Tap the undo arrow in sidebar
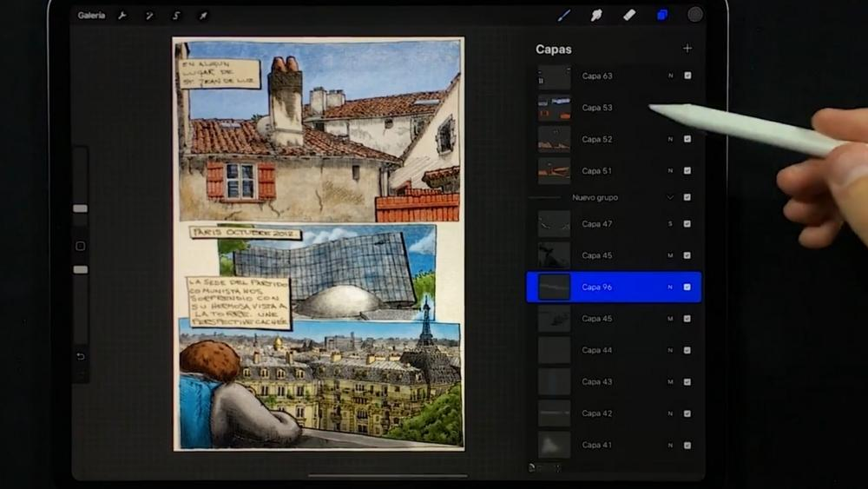 (80, 356)
